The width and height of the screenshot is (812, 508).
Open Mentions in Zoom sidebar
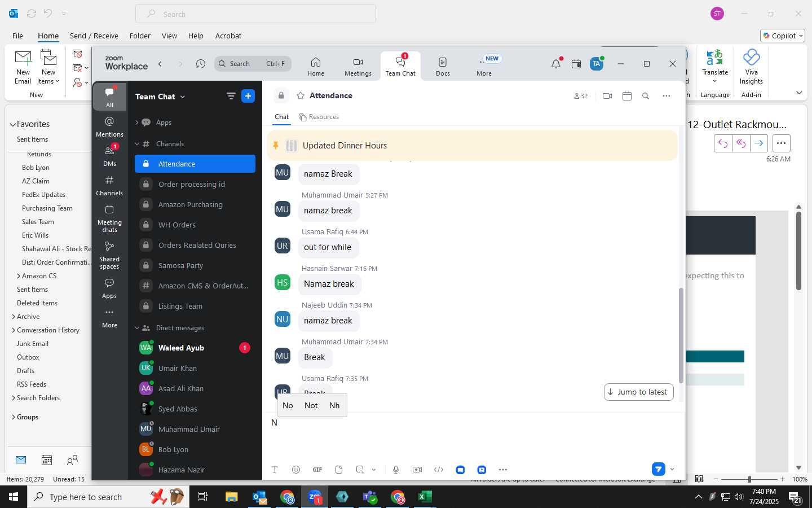click(x=109, y=126)
